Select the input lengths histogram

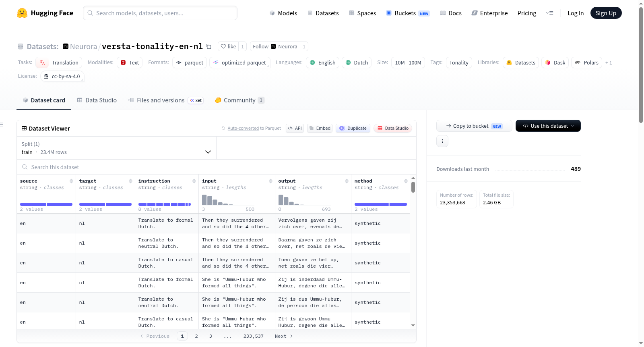(x=228, y=200)
